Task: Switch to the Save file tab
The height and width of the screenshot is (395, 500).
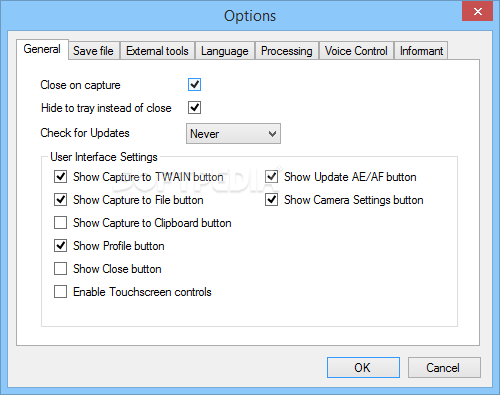Action: [x=94, y=51]
